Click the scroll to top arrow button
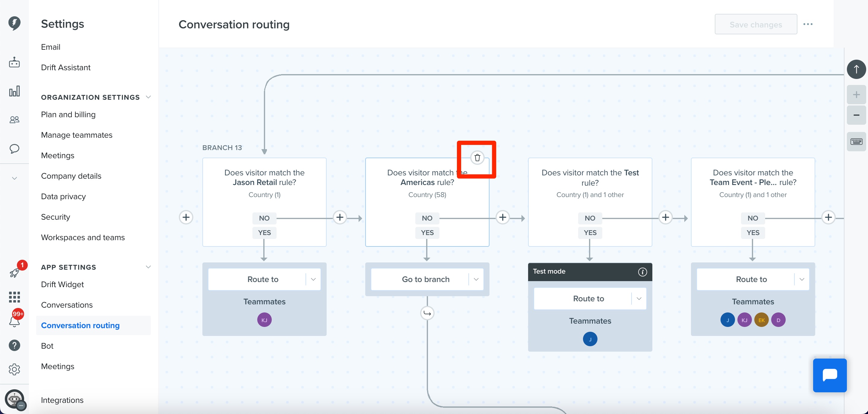Image resolution: width=868 pixels, height=414 pixels. point(856,69)
